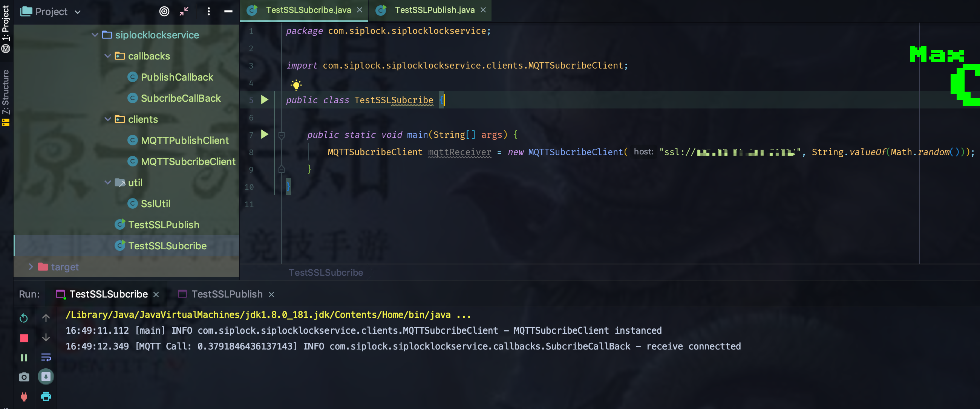The image size is (980, 409).
Task: Print the console output
Action: pos(46,397)
